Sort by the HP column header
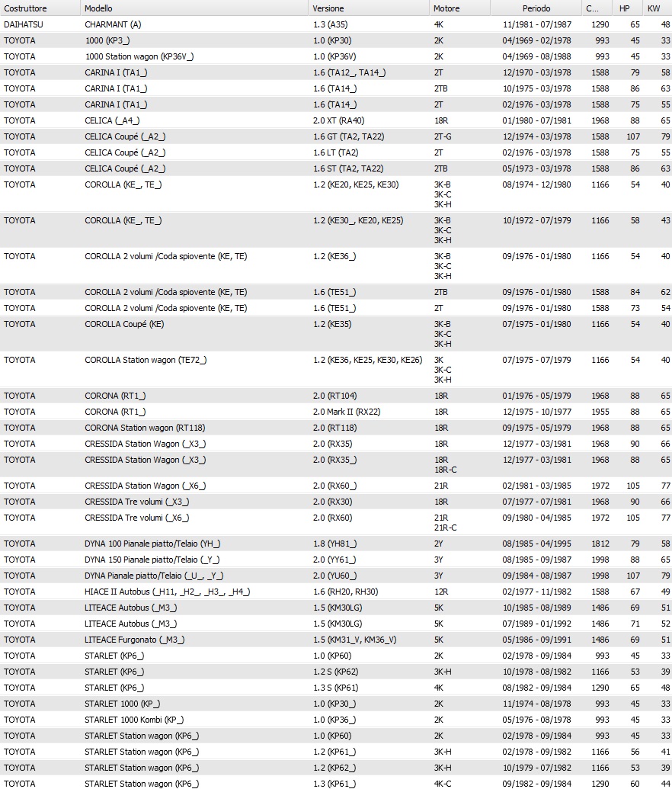The image size is (672, 789). coord(628,8)
